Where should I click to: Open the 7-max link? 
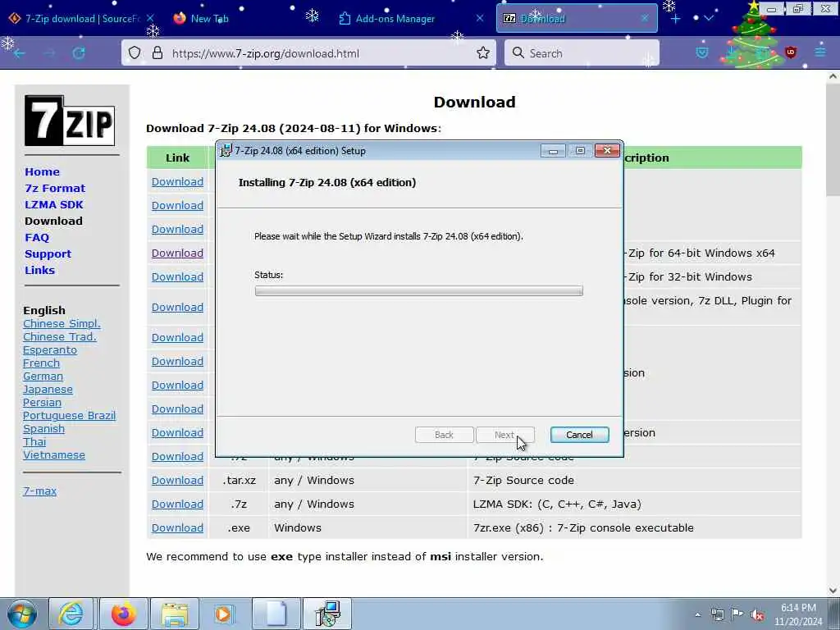[x=39, y=491]
